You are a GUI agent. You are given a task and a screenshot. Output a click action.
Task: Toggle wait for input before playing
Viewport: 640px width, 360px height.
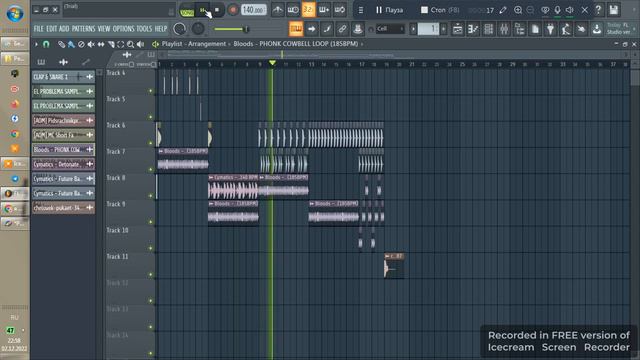tap(293, 10)
